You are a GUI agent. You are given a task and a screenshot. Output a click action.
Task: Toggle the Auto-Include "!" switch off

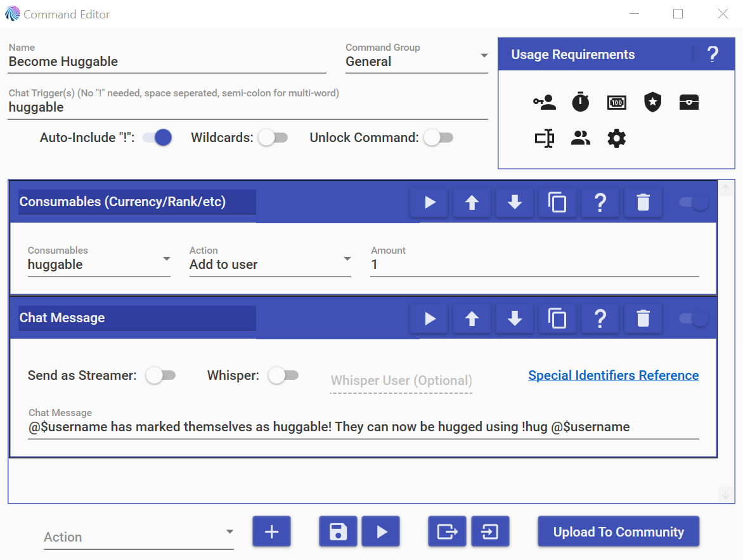pyautogui.click(x=157, y=138)
